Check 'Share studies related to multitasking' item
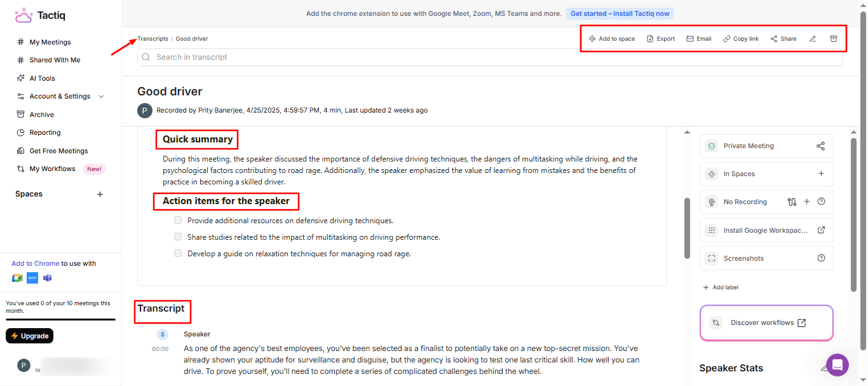 click(x=178, y=237)
